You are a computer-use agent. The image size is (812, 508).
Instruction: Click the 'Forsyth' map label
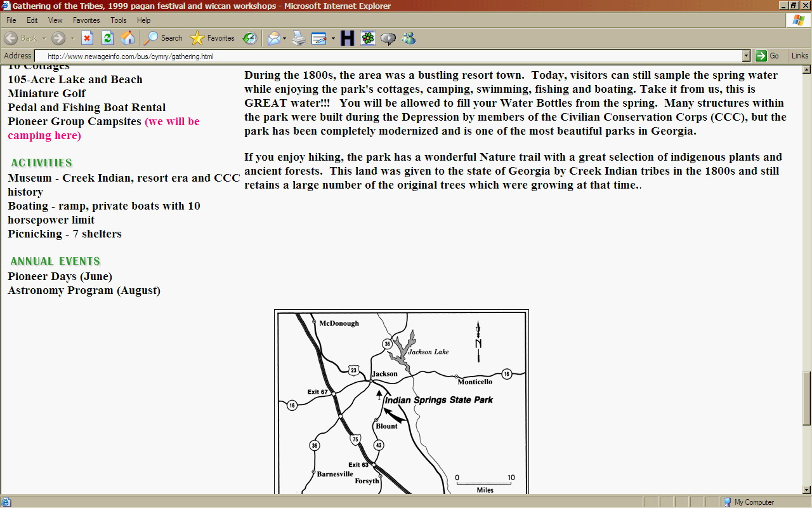(x=367, y=481)
